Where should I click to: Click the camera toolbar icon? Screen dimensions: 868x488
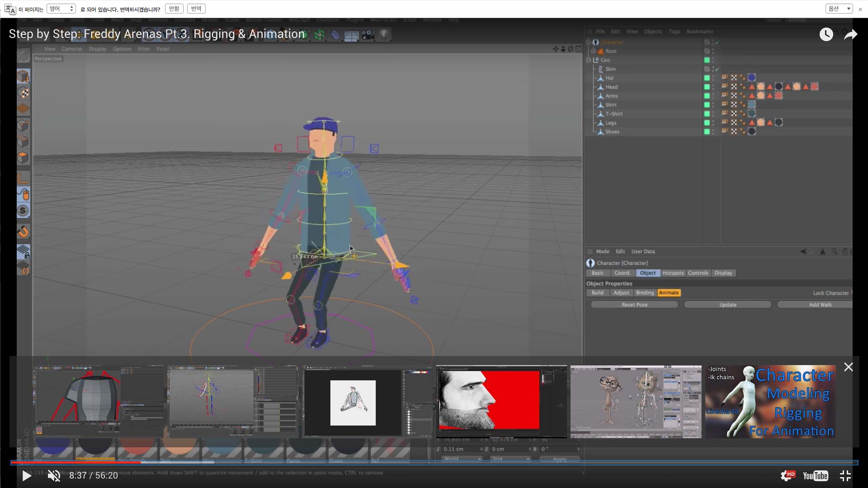368,35
